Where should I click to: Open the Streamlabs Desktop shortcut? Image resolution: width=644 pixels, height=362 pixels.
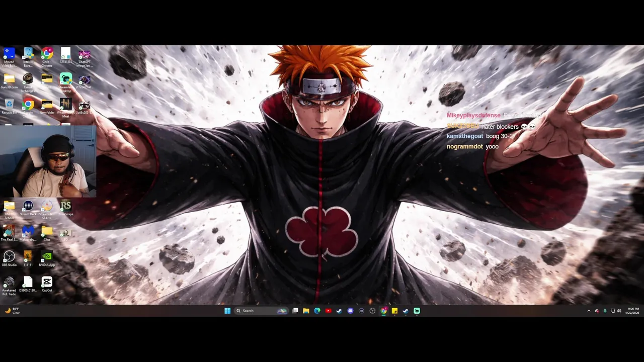(x=65, y=82)
